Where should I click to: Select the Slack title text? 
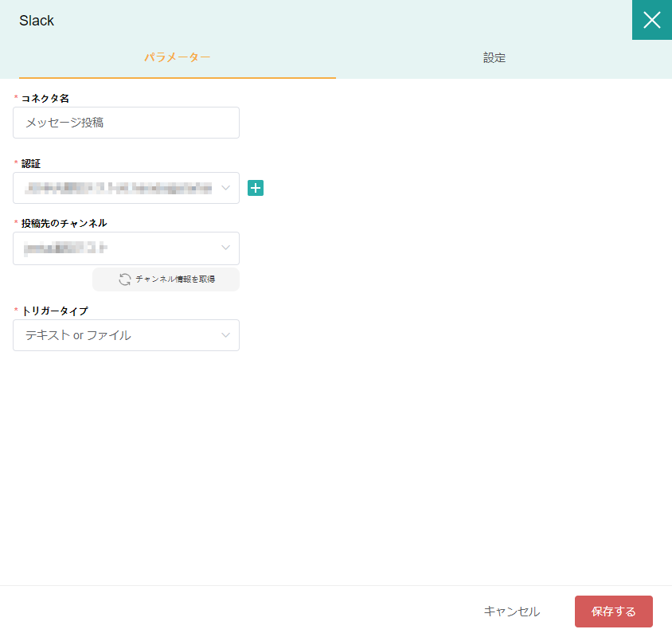coord(37,21)
